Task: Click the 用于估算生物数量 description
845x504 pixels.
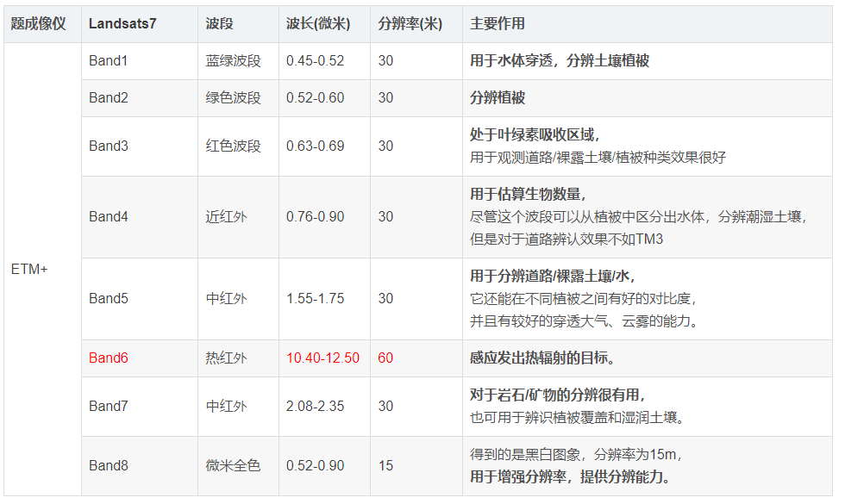Action: (528, 195)
